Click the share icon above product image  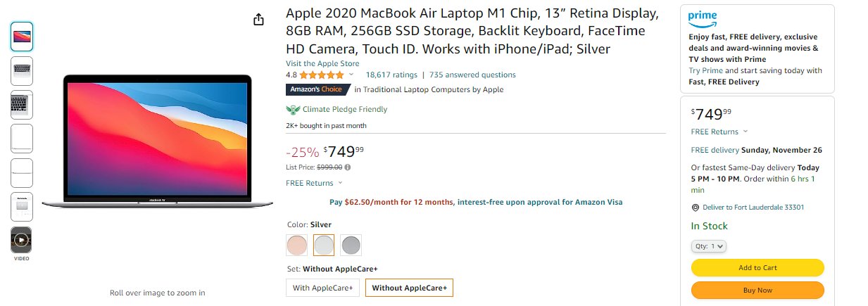pyautogui.click(x=258, y=19)
